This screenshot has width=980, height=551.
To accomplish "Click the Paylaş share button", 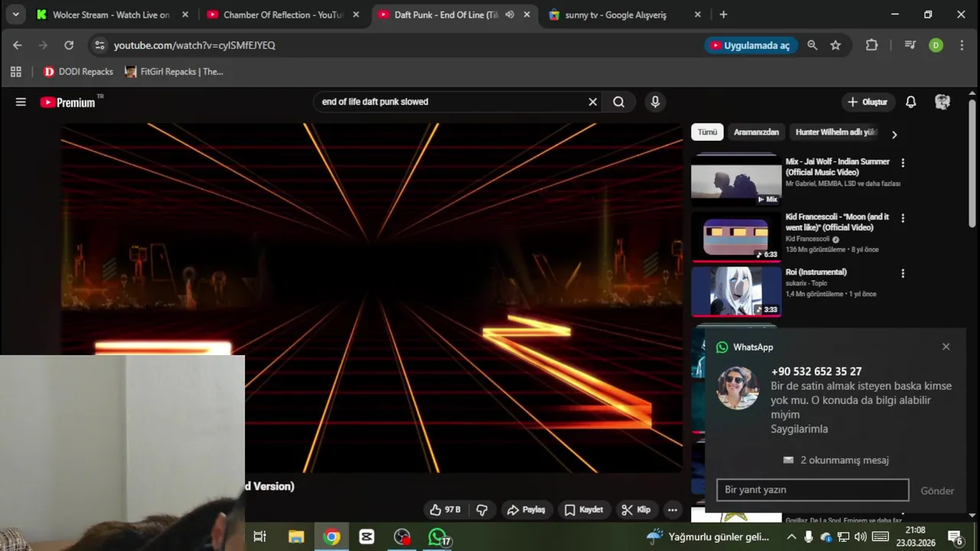I will (526, 510).
